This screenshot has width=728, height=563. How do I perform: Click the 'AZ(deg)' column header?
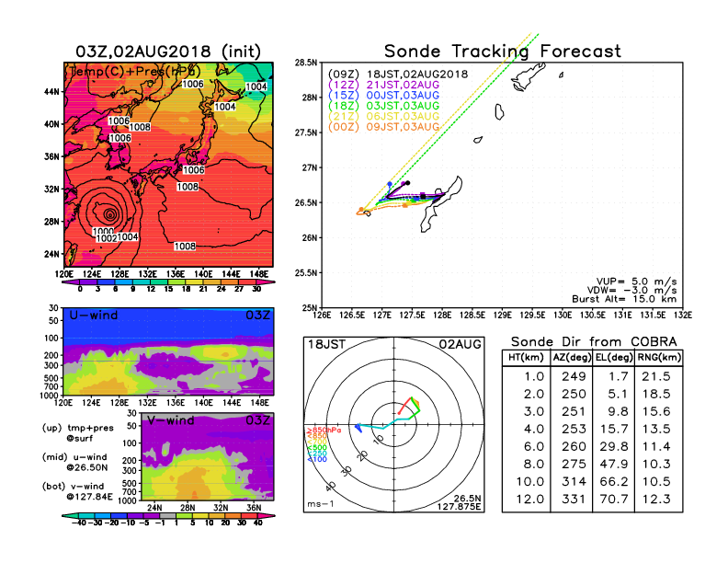[572, 358]
